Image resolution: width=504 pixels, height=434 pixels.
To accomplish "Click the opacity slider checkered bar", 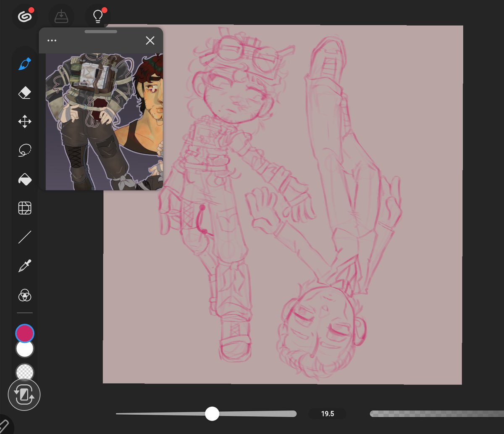I will coord(437,414).
